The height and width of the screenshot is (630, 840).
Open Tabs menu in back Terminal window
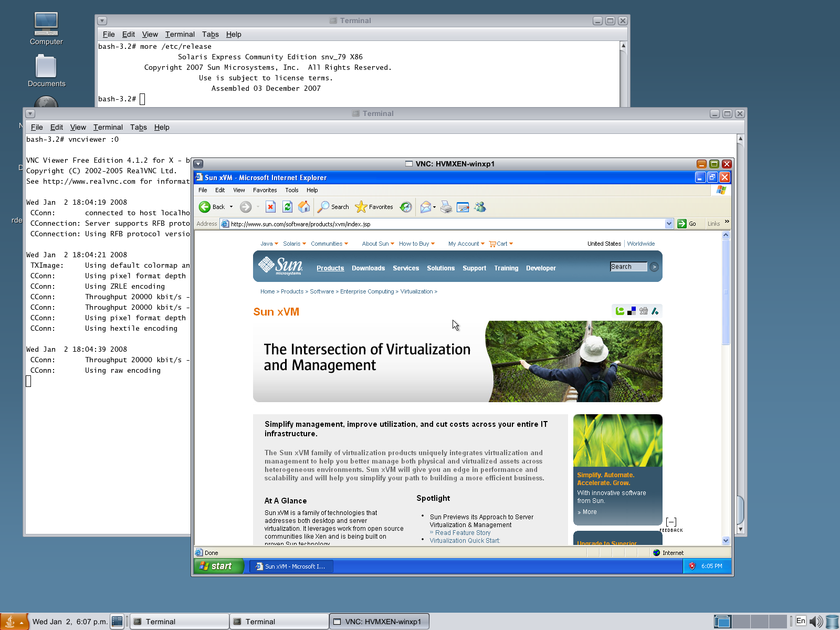coord(211,34)
